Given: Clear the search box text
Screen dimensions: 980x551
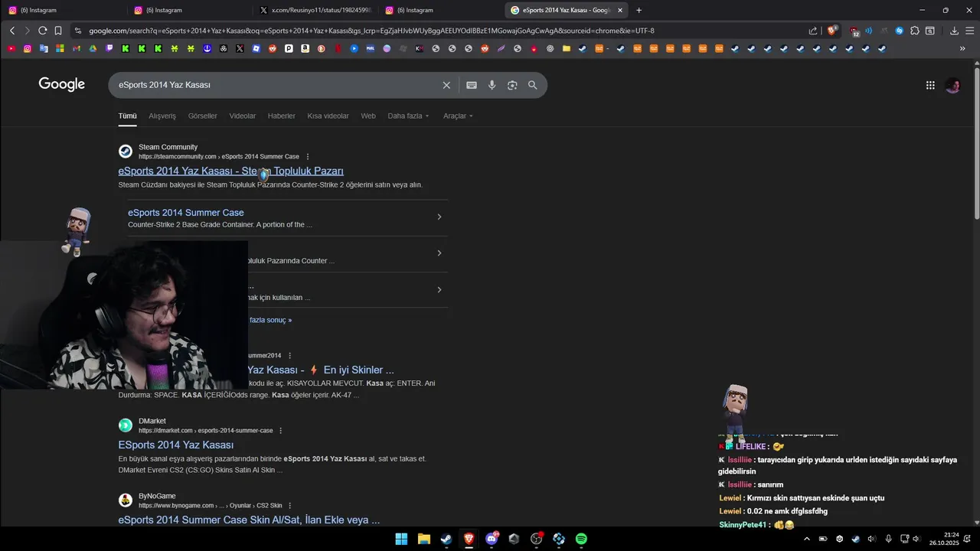Looking at the screenshot, I should [446, 85].
